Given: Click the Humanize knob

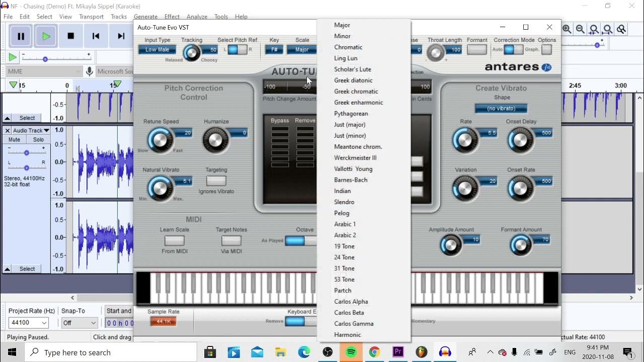Looking at the screenshot, I should pyautogui.click(x=215, y=140).
